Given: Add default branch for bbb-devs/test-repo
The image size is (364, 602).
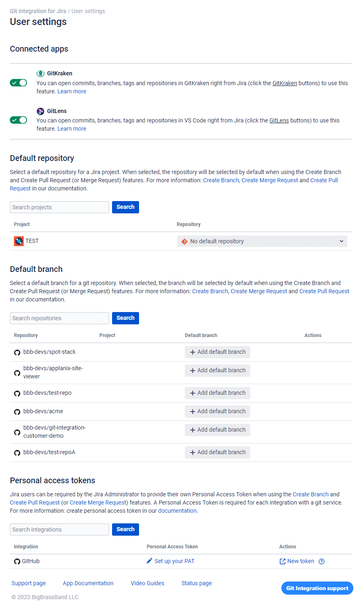Looking at the screenshot, I should [x=218, y=393].
